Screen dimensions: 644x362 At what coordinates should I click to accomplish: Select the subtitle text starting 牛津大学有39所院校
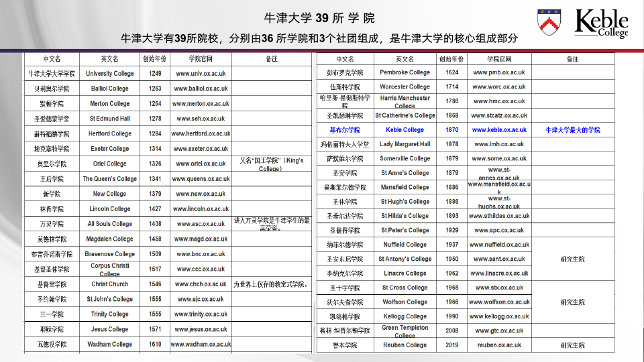(x=319, y=38)
